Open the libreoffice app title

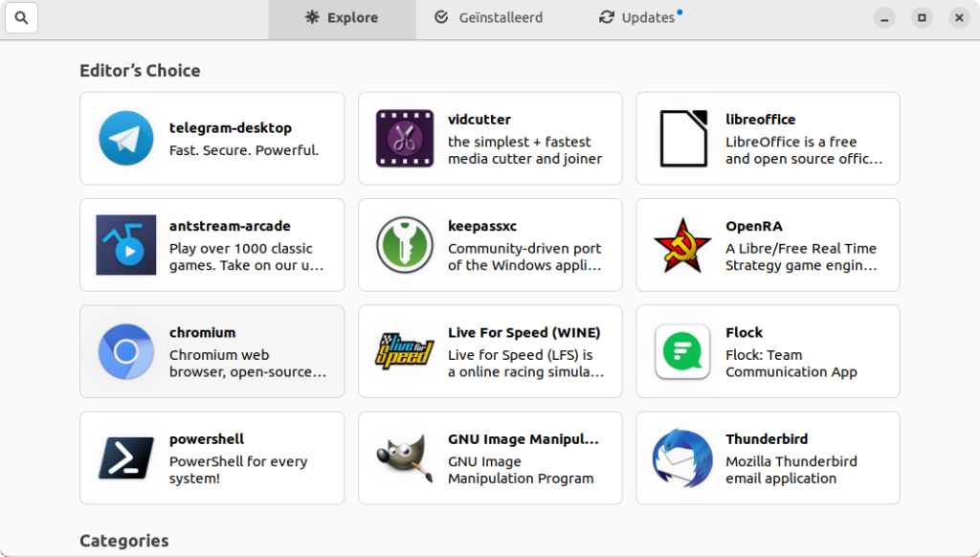point(761,120)
